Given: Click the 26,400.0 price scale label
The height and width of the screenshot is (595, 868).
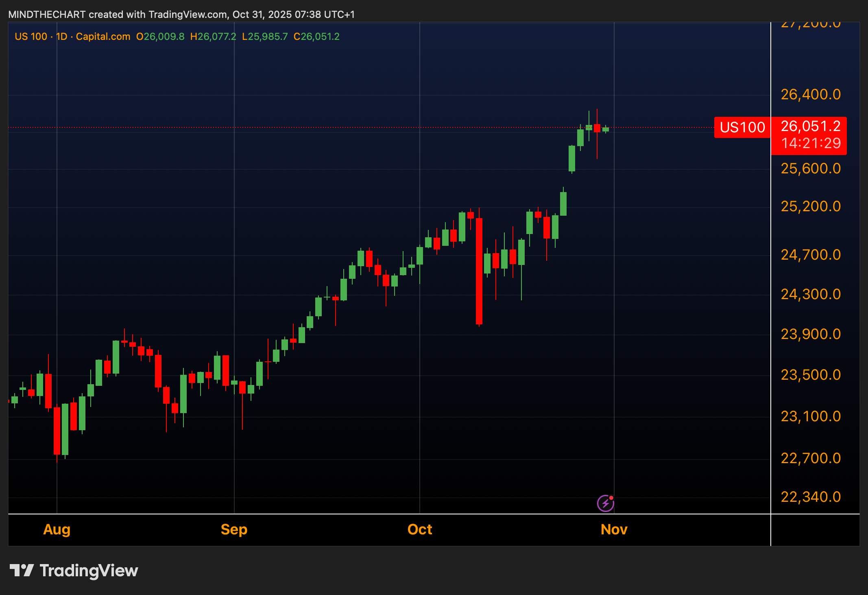Looking at the screenshot, I should [810, 94].
